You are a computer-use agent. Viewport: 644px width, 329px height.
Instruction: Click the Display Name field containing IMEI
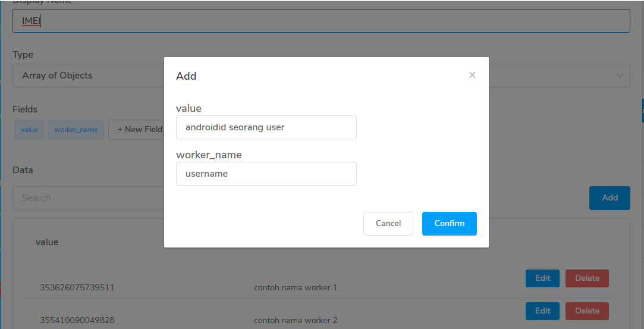pyautogui.click(x=321, y=21)
